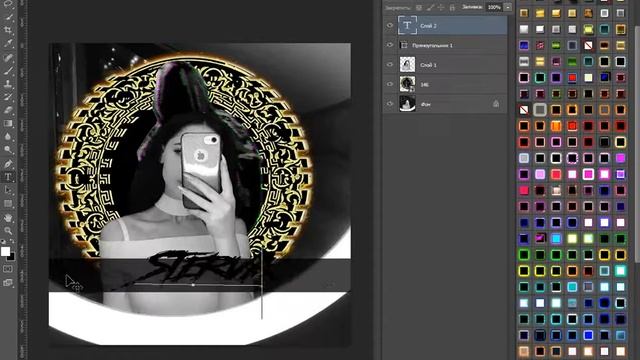
Task: Click the Прямоугольник 1 shape thumbnail
Action: [x=404, y=45]
